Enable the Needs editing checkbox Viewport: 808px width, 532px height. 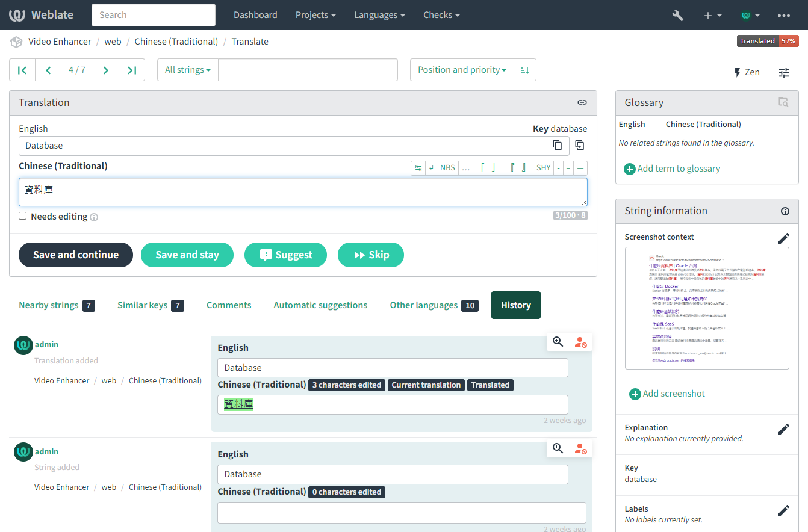23,216
